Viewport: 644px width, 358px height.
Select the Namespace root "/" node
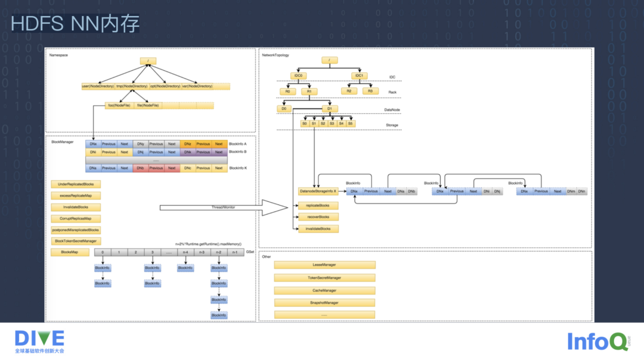coord(148,61)
